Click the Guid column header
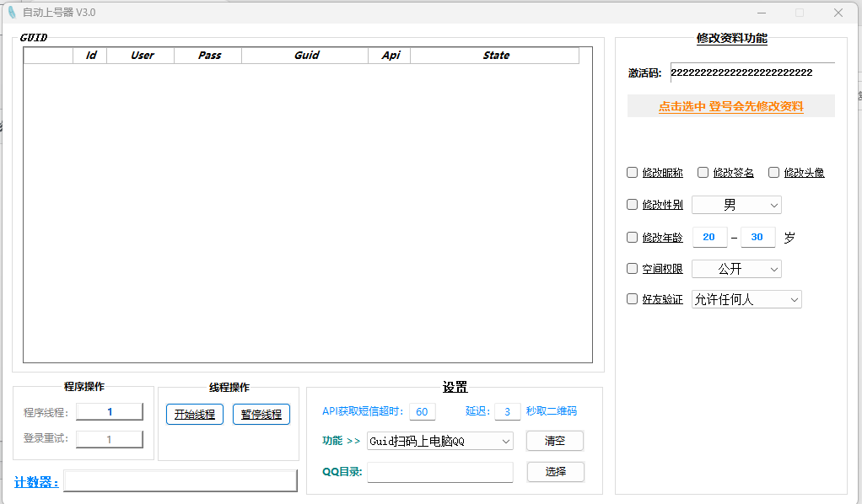This screenshot has height=504, width=862. click(x=306, y=56)
